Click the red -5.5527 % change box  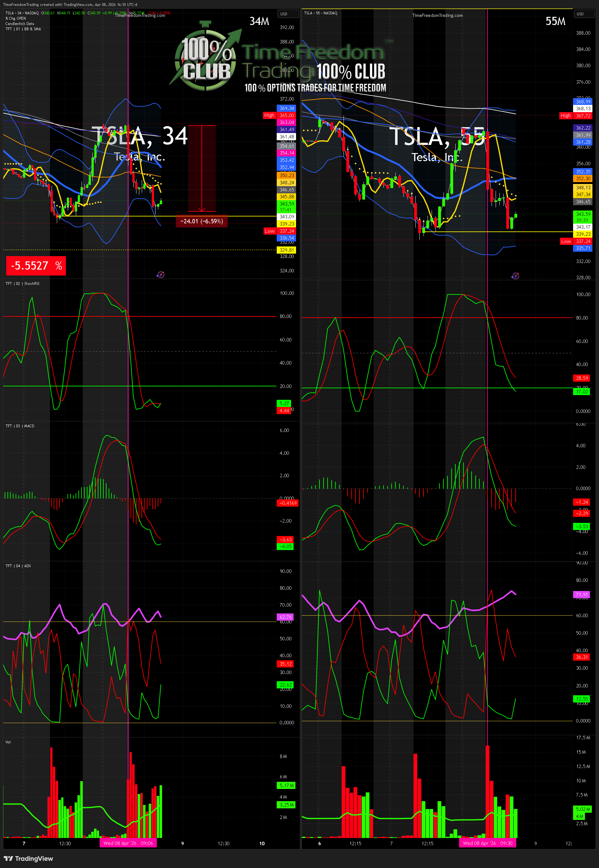coord(36,266)
